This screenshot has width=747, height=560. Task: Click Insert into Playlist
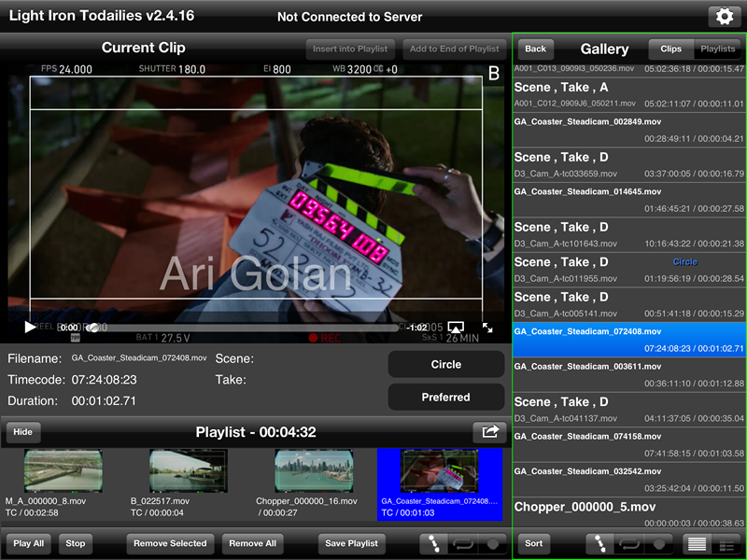350,49
